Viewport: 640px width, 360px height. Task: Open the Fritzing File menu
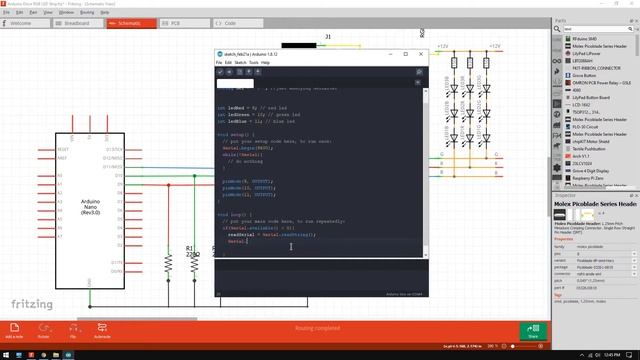click(x=6, y=13)
